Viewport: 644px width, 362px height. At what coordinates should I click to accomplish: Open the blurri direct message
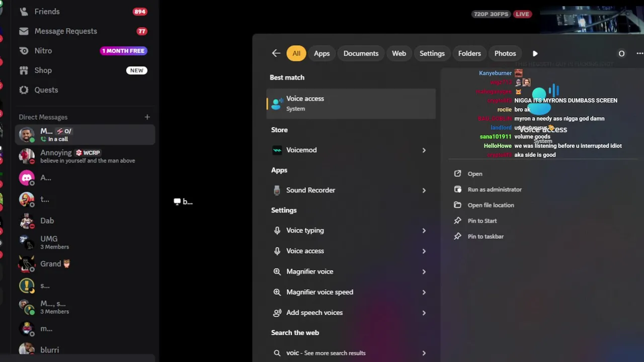coord(85,350)
